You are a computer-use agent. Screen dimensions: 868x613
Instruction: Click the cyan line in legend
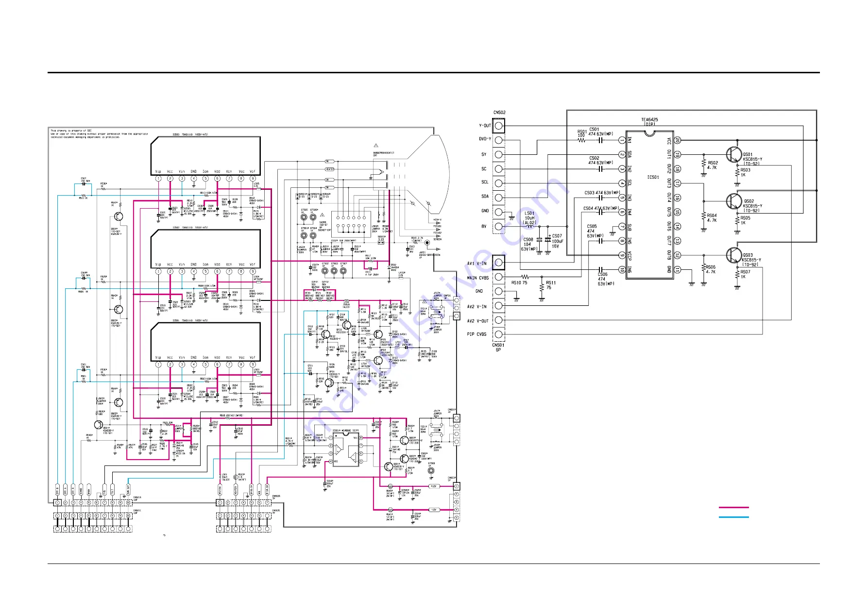tap(733, 517)
